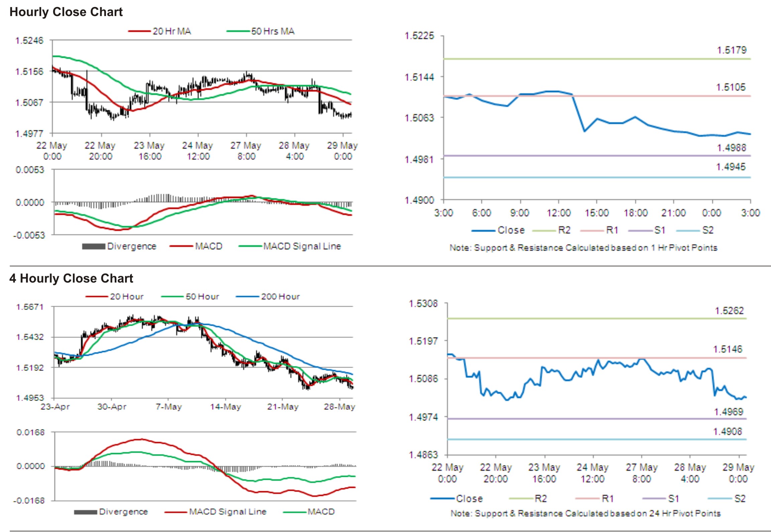Click grey Divergence swatch in hourly MACD legend
771x532 pixels.
point(94,246)
